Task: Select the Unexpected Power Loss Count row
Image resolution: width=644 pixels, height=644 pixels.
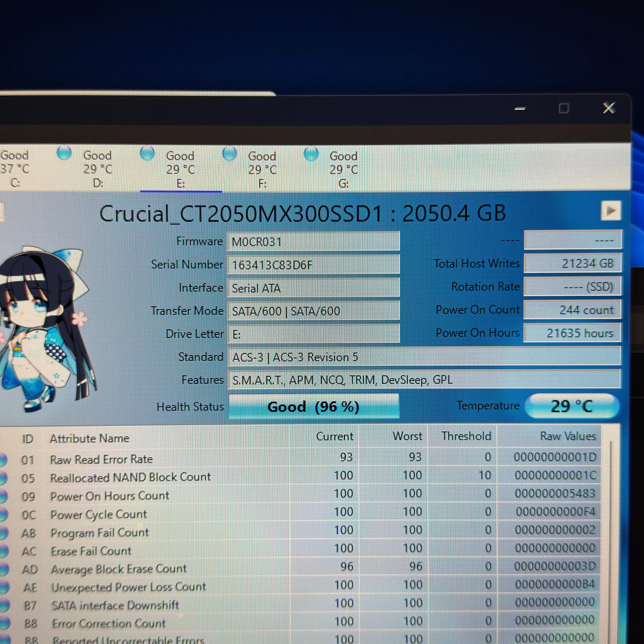Action: pos(300,586)
